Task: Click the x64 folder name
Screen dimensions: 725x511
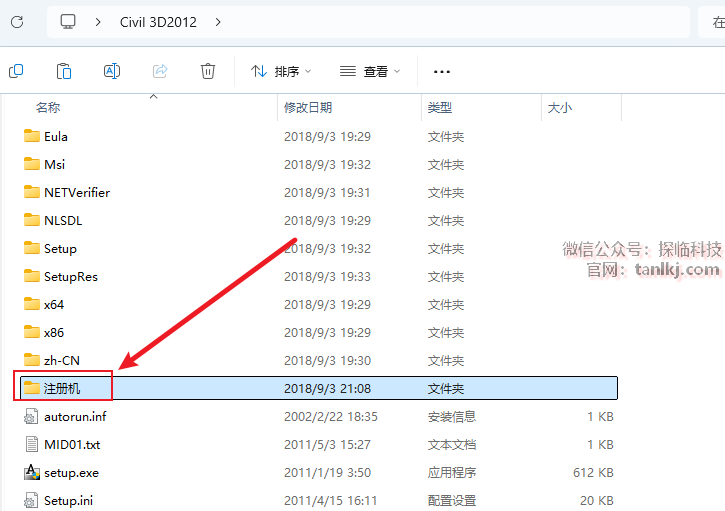Action: pyautogui.click(x=54, y=305)
